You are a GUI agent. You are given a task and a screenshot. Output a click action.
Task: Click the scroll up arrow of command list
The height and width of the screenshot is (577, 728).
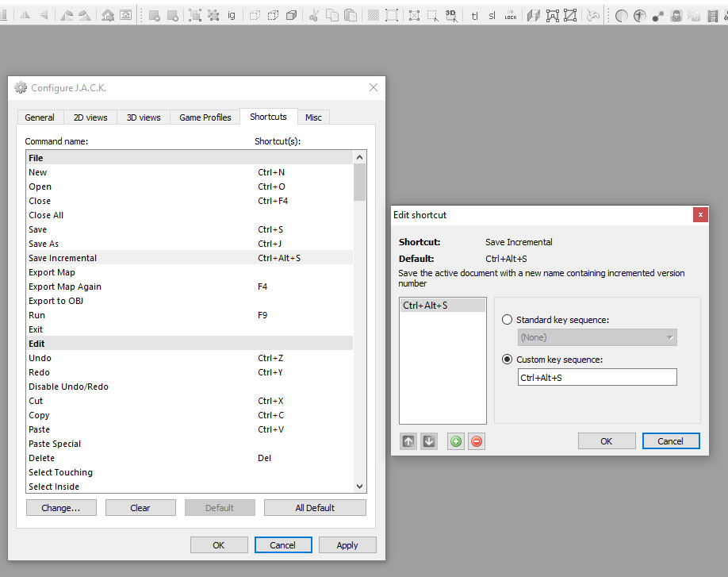[360, 157]
